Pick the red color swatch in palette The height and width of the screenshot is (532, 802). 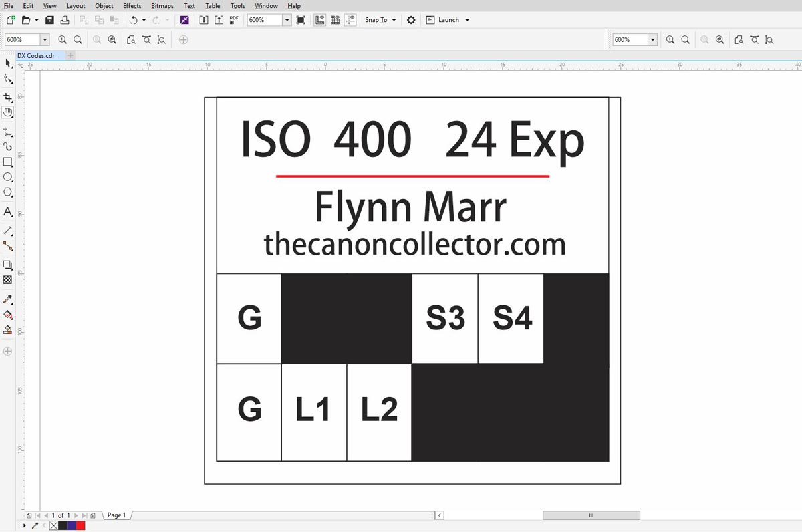pos(81,526)
